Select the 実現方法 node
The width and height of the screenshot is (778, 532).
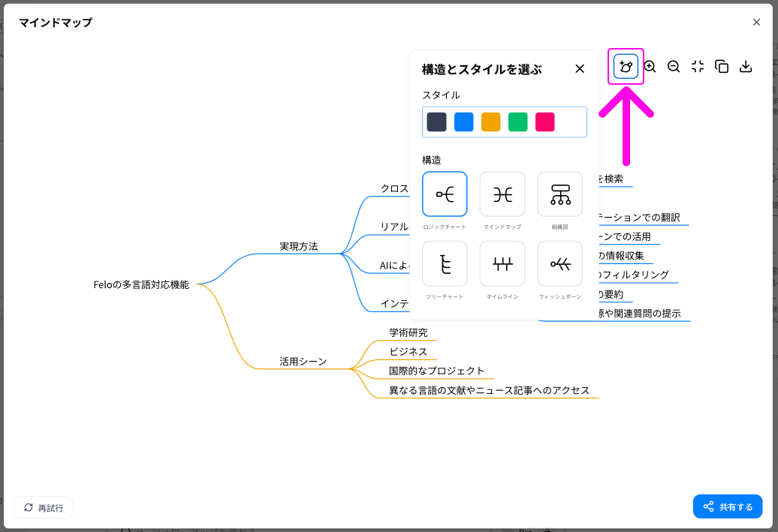[x=299, y=246]
